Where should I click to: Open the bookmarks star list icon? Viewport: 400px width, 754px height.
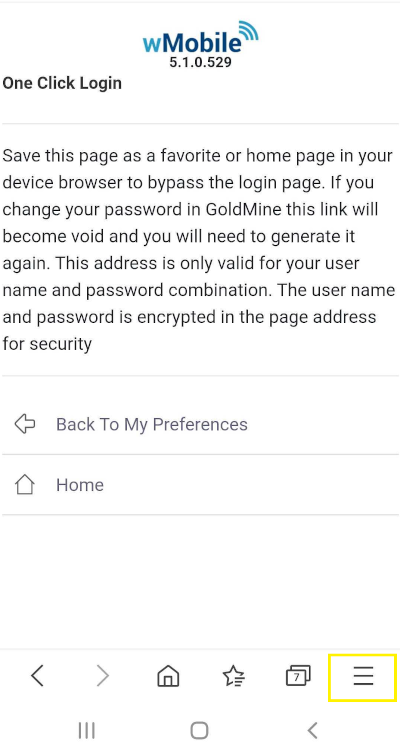click(233, 676)
